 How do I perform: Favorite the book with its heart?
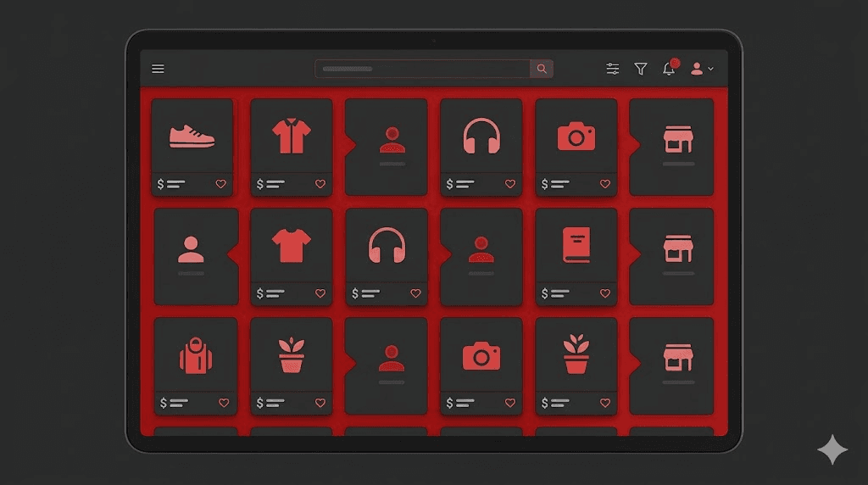tap(605, 293)
